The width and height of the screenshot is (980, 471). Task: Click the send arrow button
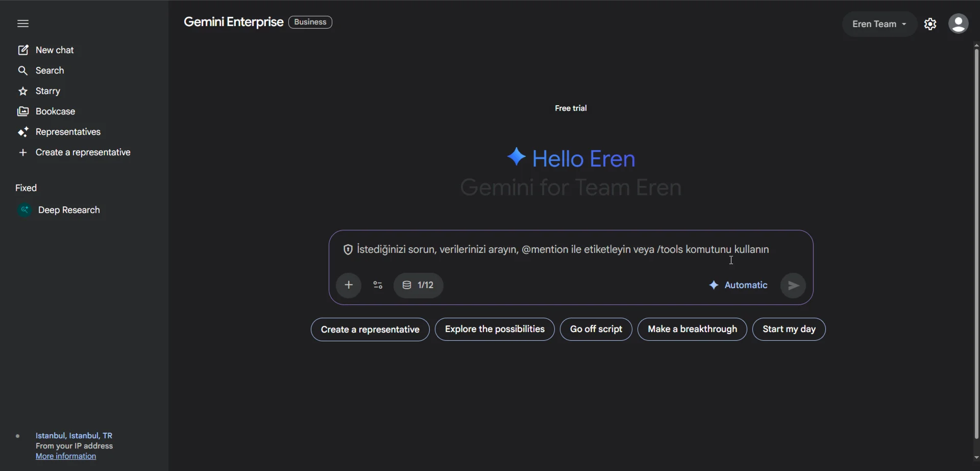point(793,286)
